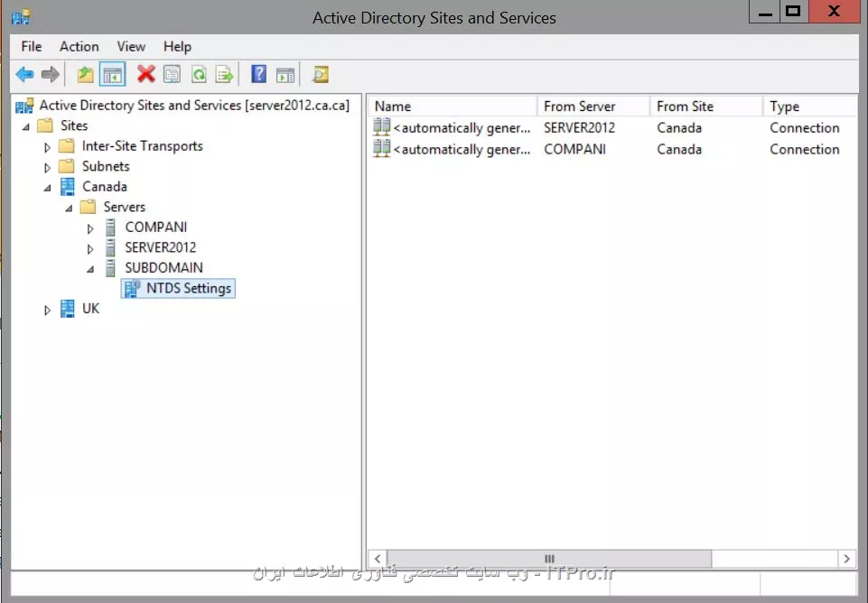Click the UK site icon
The image size is (868, 603).
coord(67,309)
